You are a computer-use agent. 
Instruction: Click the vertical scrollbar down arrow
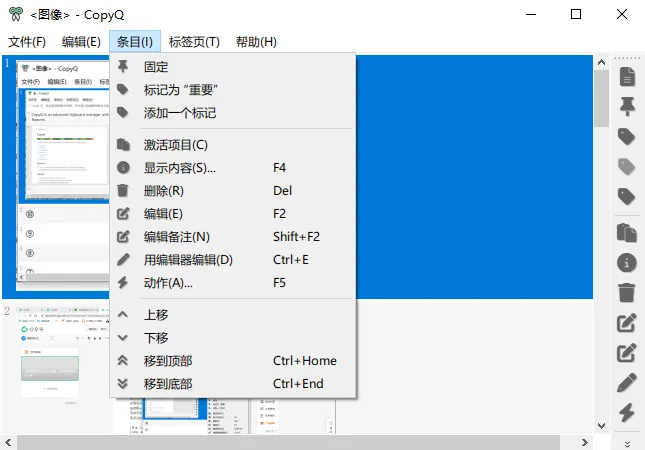pos(601,426)
